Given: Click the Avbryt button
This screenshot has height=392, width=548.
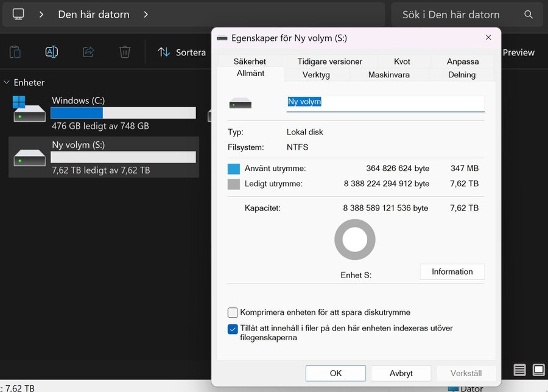Looking at the screenshot, I should click(401, 373).
